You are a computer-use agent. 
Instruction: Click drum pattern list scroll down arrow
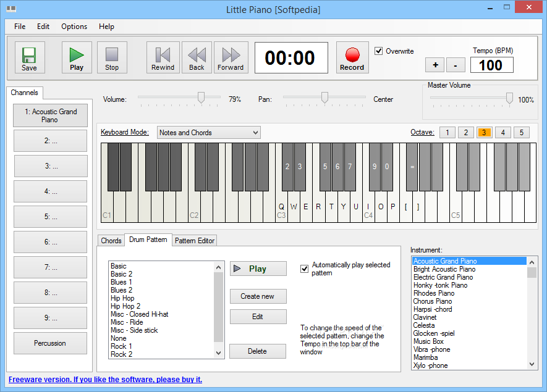(x=218, y=353)
